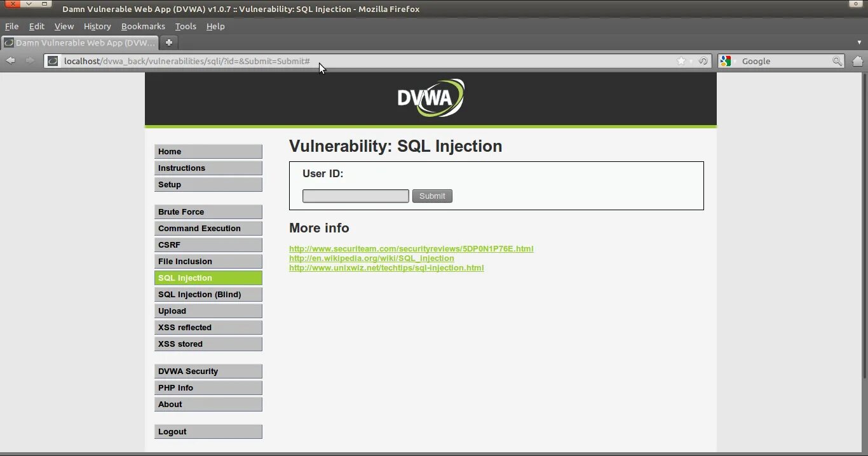Open the unixwiz.net sql-injection link
The image size is (868, 456).
tap(386, 268)
